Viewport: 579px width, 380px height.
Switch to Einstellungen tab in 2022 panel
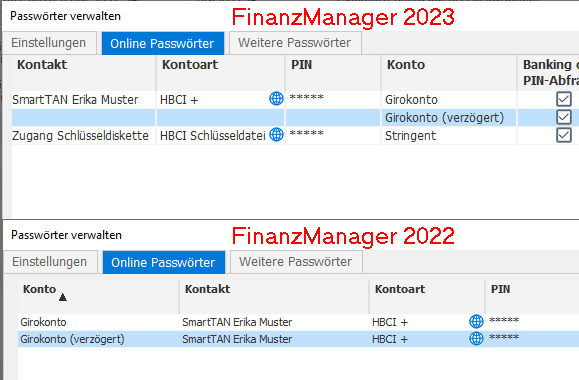tap(50, 262)
